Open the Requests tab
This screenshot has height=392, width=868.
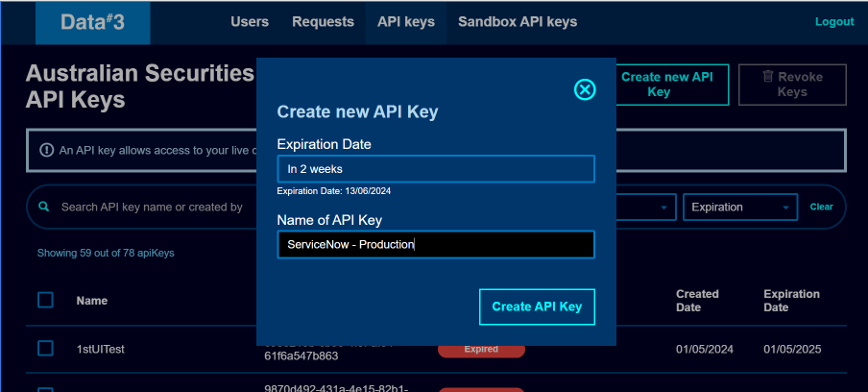coord(323,22)
